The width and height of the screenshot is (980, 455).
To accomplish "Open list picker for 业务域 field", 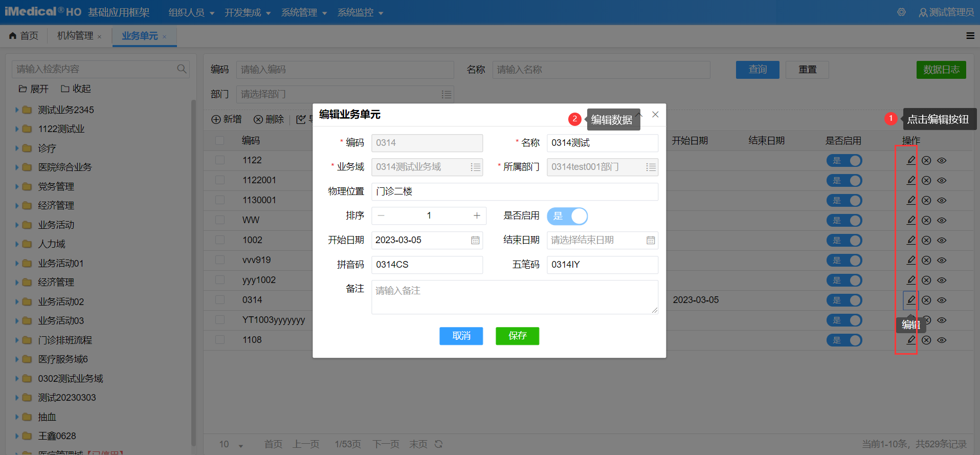I will point(475,167).
